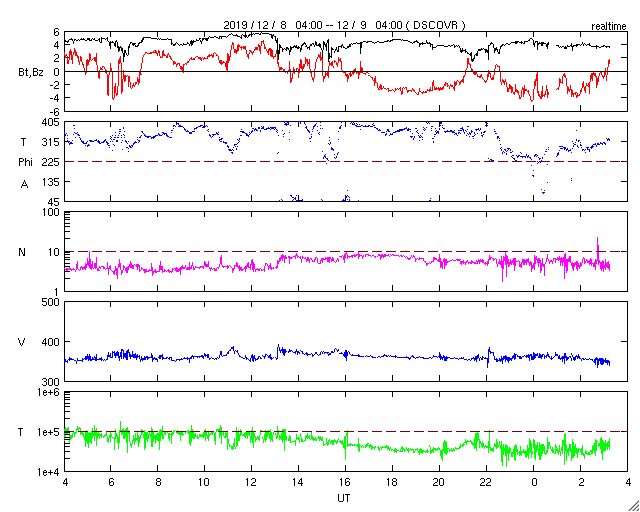Click the '300' velocity tick label
640x512 pixels.
click(x=51, y=382)
